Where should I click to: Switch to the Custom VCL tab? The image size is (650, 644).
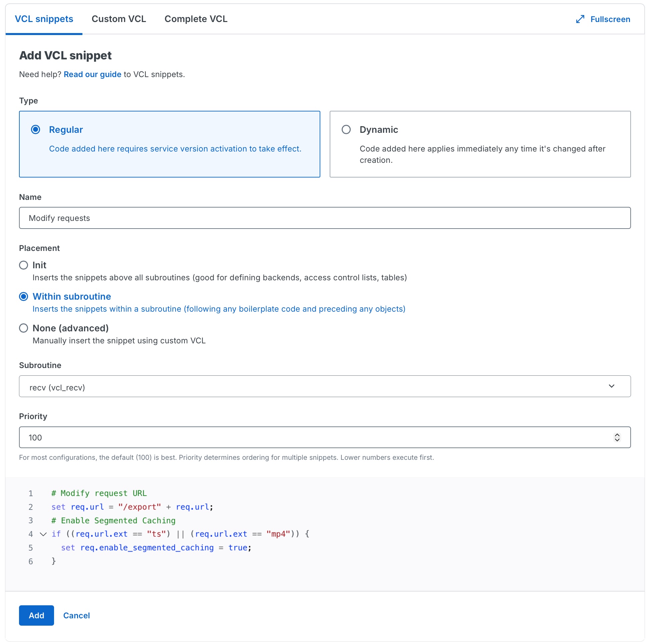119,19
